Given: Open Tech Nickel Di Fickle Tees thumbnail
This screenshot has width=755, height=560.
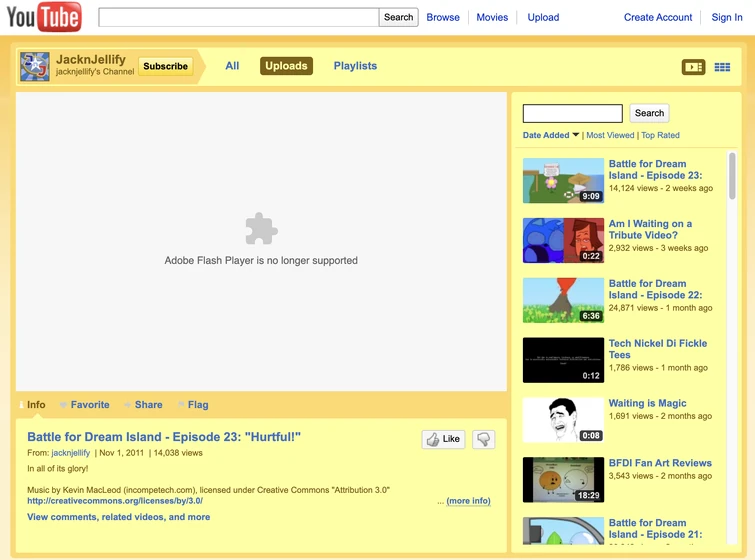Looking at the screenshot, I should (563, 360).
